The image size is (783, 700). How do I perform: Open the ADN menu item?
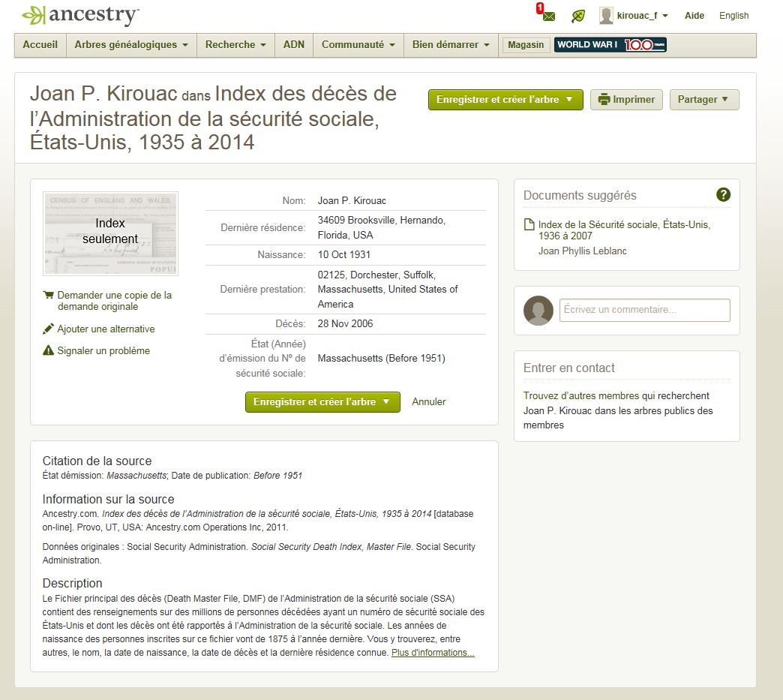coord(294,45)
